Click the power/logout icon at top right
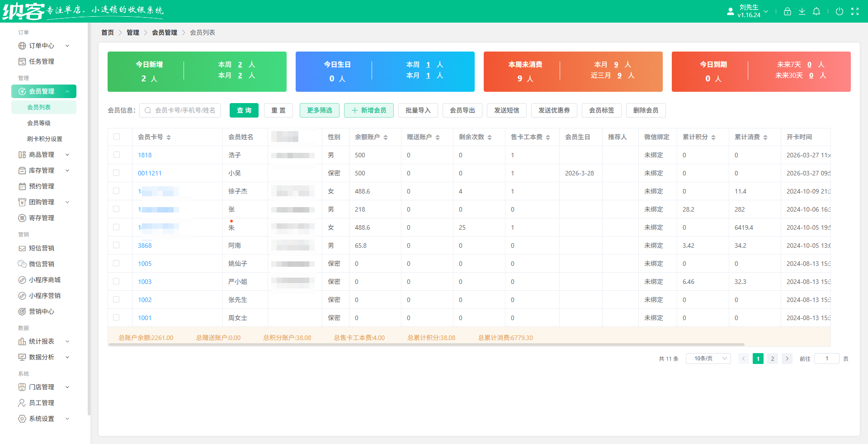The image size is (868, 444). click(x=840, y=11)
